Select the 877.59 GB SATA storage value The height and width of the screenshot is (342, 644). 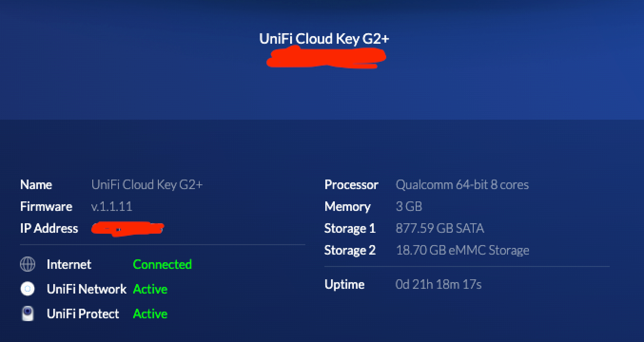point(439,228)
